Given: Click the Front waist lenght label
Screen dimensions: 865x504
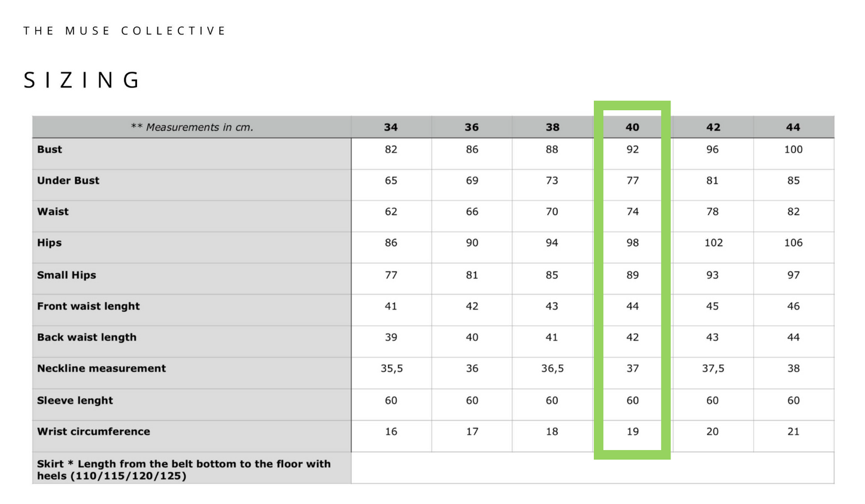Looking at the screenshot, I should pos(89,306).
